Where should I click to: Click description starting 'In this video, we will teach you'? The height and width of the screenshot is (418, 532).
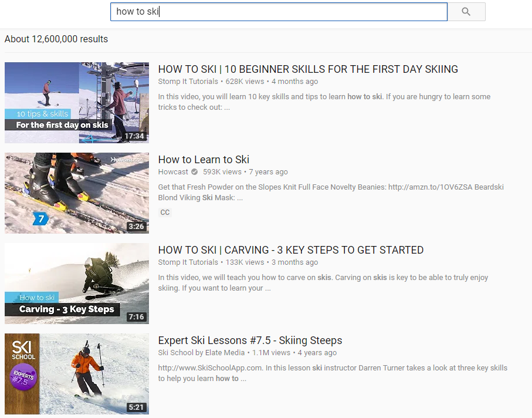pos(323,282)
